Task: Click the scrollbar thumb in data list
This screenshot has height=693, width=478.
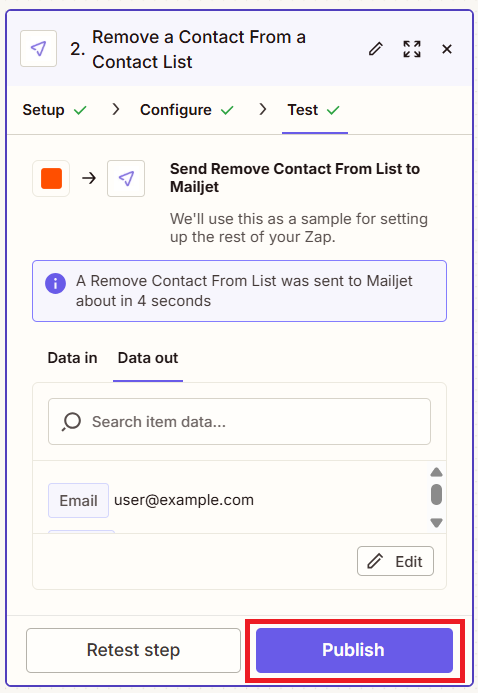Action: coord(436,494)
